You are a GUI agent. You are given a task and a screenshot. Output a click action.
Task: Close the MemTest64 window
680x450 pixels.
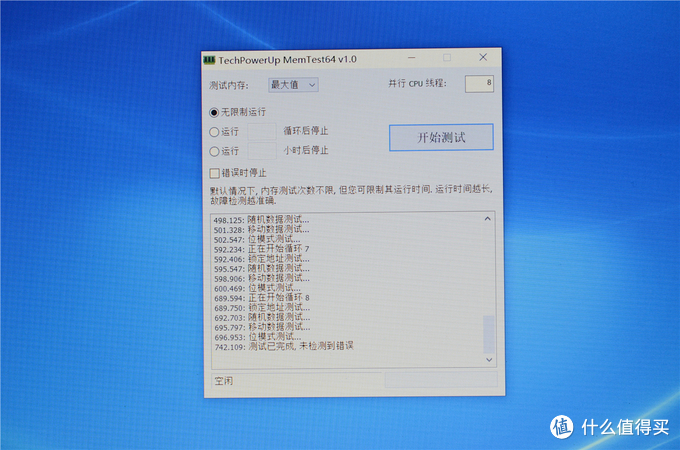click(x=483, y=57)
